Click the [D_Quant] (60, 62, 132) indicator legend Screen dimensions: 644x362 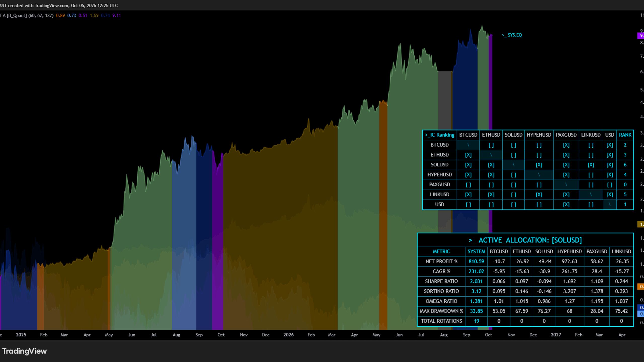point(30,15)
